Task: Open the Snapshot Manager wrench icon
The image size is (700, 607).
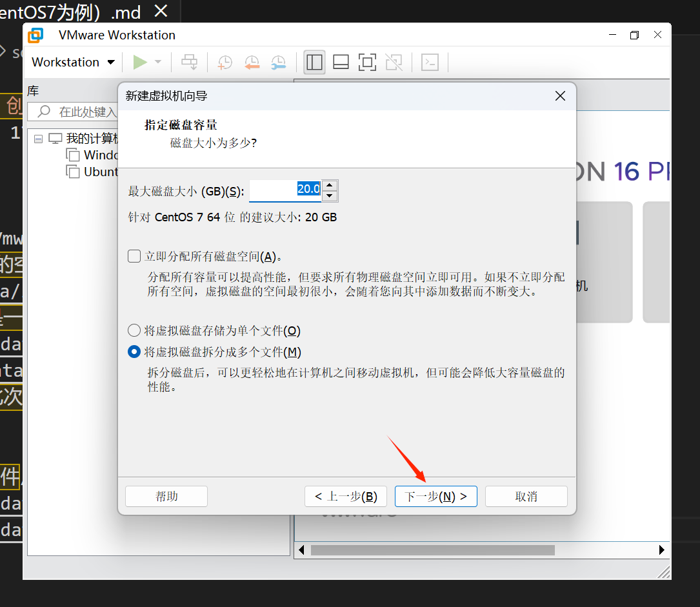Action: (278, 62)
